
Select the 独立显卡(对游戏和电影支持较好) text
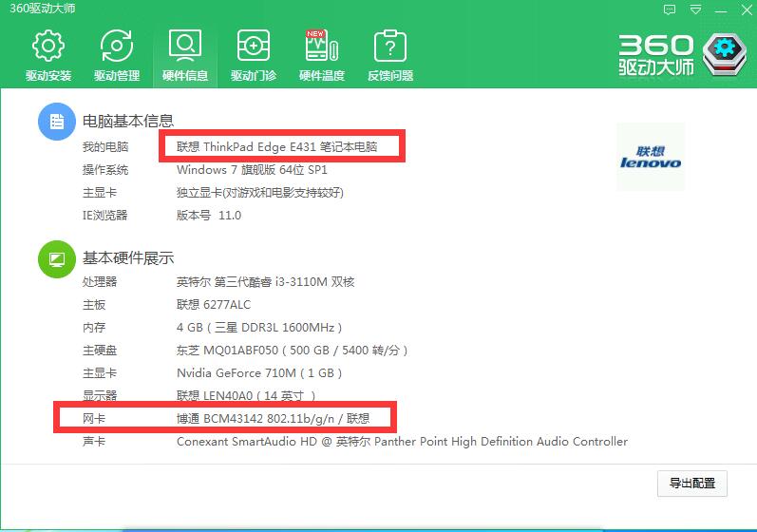point(259,193)
